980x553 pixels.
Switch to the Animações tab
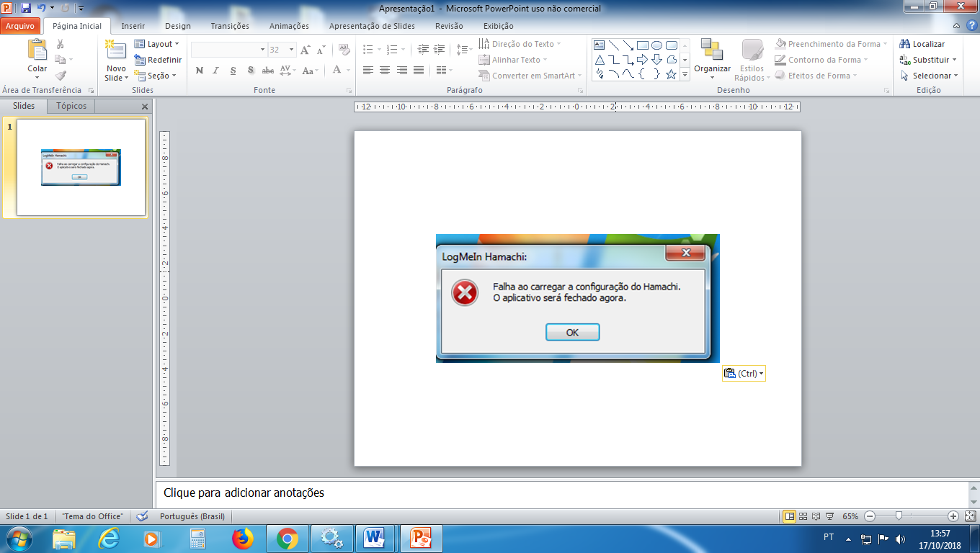289,26
